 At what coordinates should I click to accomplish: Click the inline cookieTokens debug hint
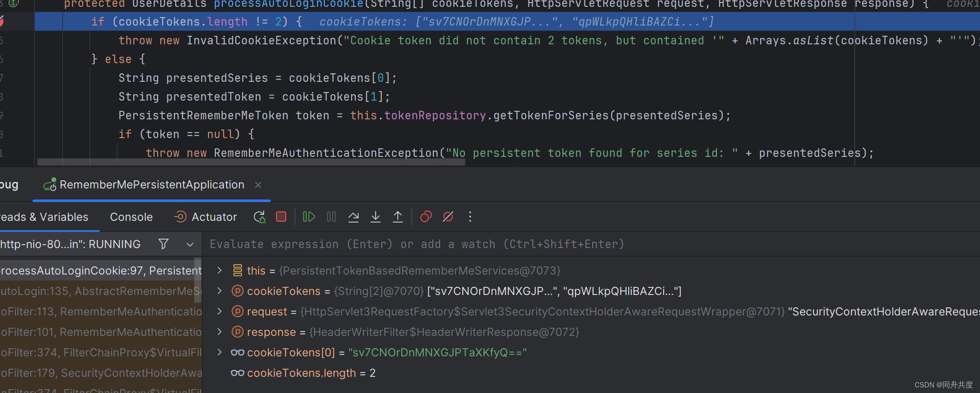tap(517, 22)
